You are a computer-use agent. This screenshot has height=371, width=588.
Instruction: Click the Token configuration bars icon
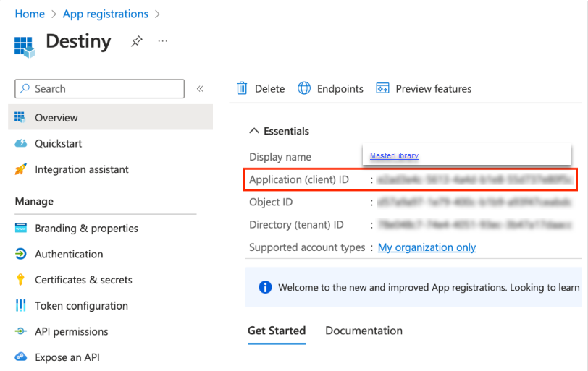20,305
